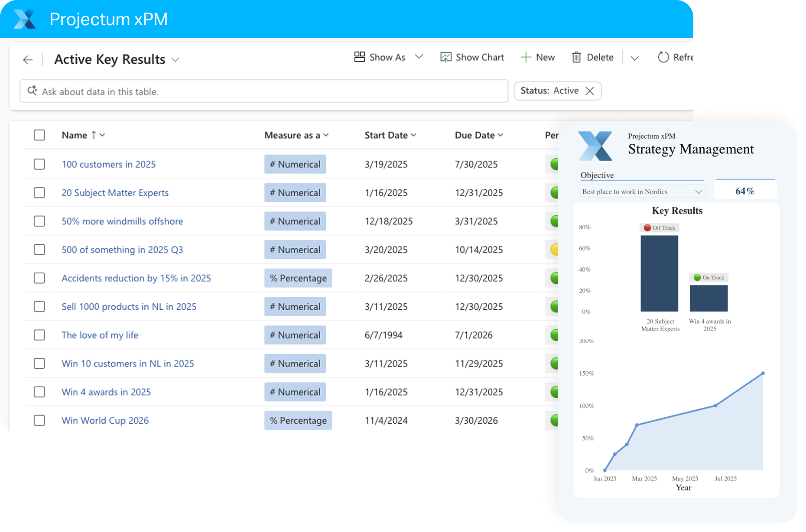The image size is (806, 532).
Task: Click the New plus icon
Action: (x=526, y=57)
